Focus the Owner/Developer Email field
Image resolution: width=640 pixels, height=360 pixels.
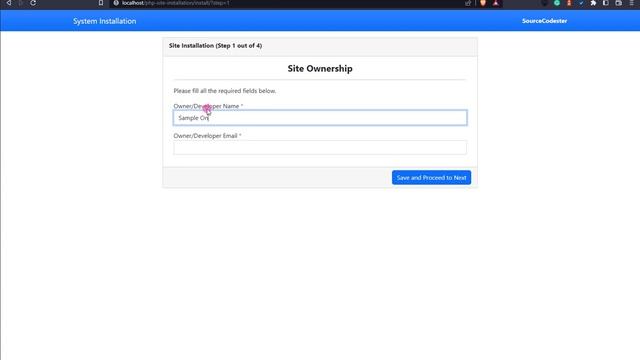[x=320, y=147]
